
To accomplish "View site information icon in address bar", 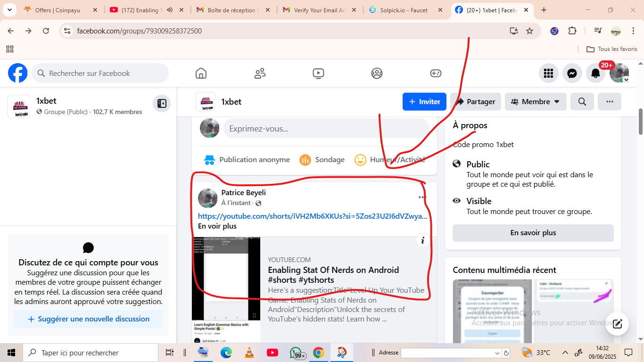I will tap(67, 31).
